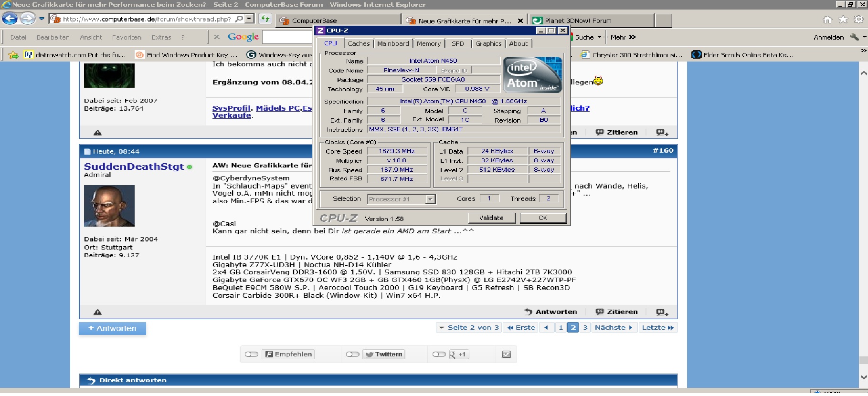868x396 pixels.
Task: Open the #160 post permalink
Action: (663, 151)
